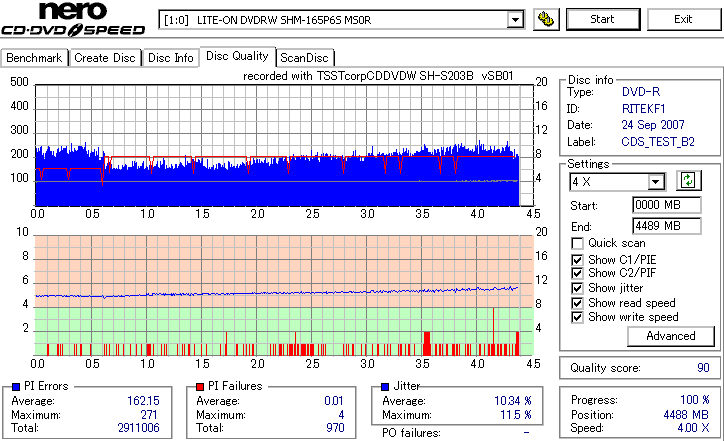Screen dimensions: 724x441
Task: Switch to the Benchmark tab
Action: [34, 58]
